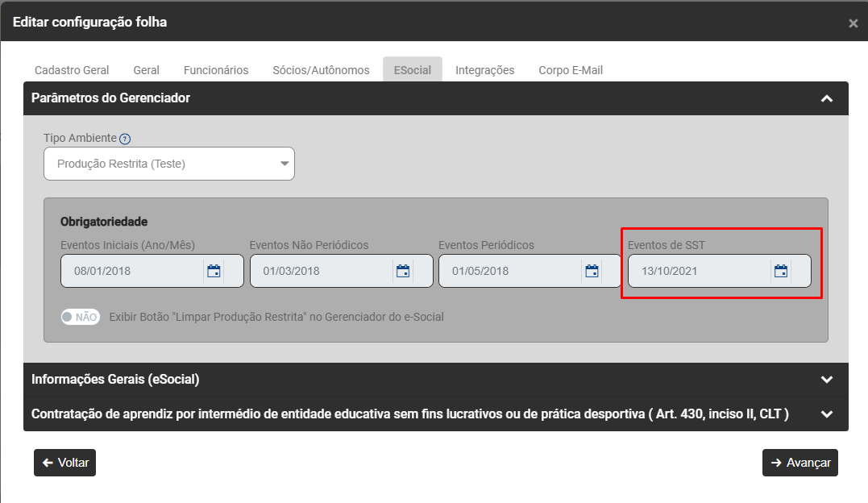
Task: Collapse the Parâmetros do Gerenciador section
Action: point(825,98)
